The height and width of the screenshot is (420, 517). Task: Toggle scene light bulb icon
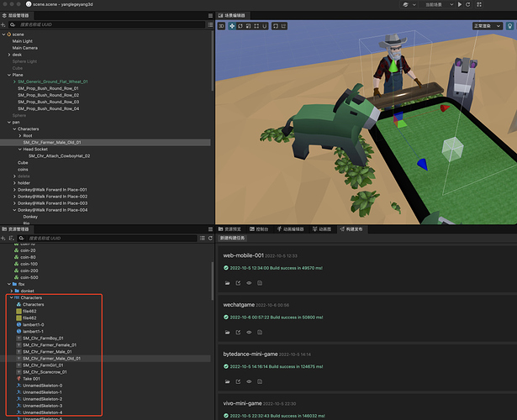(x=509, y=26)
